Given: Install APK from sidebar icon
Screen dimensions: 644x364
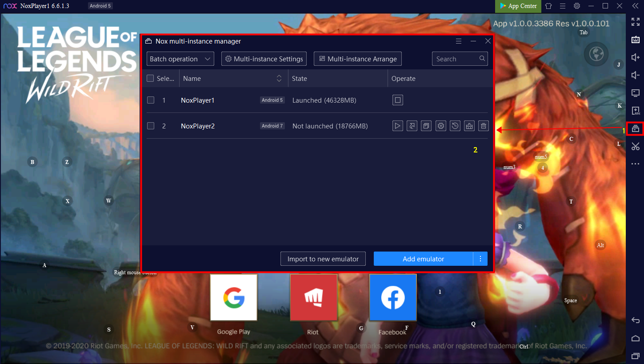Looking at the screenshot, I should point(636,111).
